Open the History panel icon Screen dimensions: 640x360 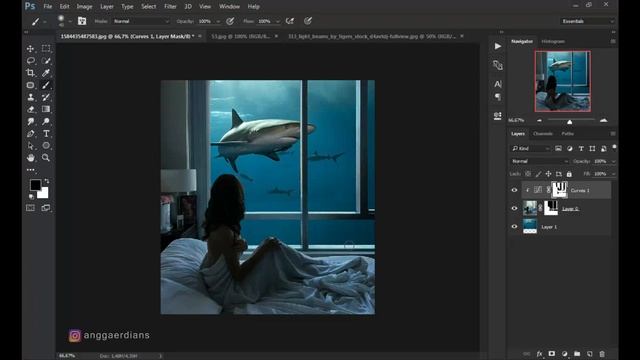(498, 65)
